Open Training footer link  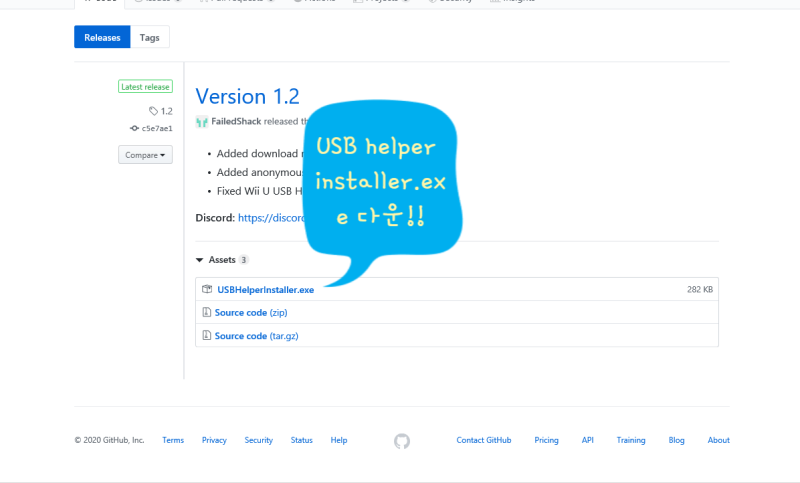point(631,440)
